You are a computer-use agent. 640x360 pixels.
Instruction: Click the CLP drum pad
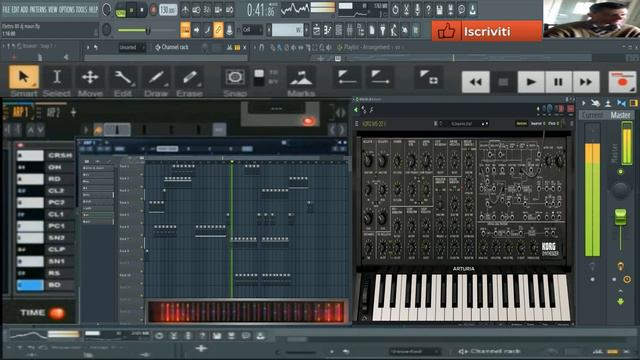coord(30,249)
